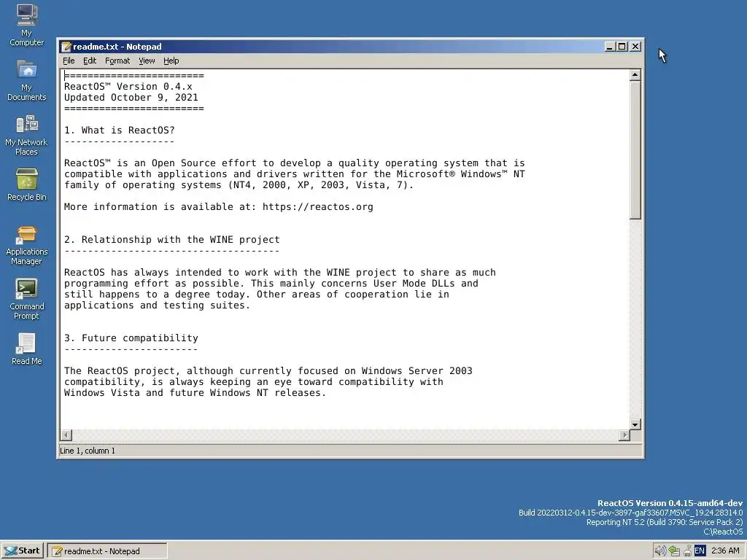
Task: Click the horizontal scrollbar left arrow
Action: (66, 435)
